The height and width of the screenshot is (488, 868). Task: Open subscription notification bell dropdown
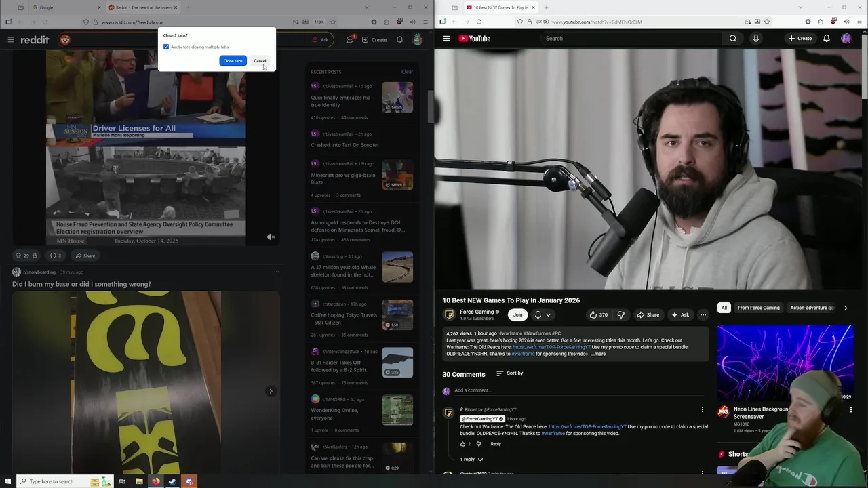coord(542,314)
